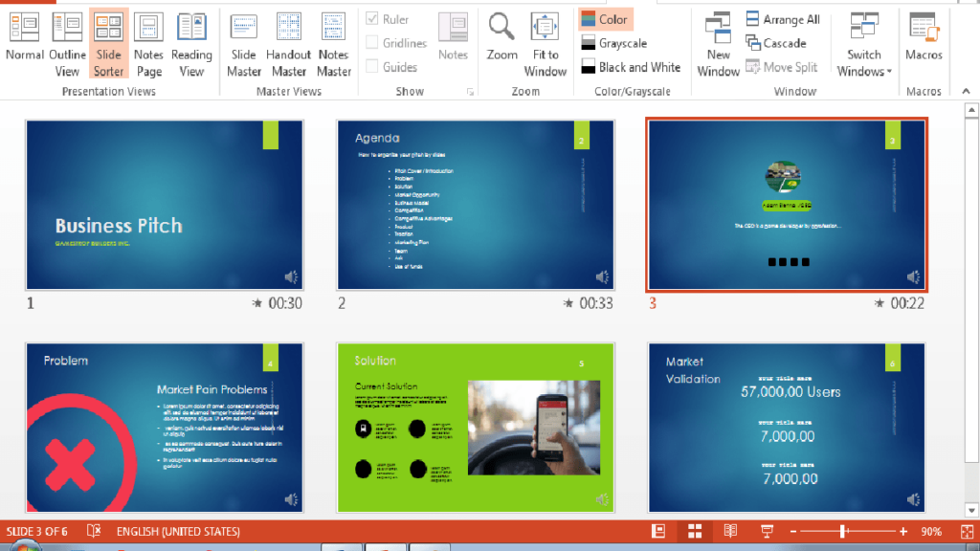Select green Solution slide thumbnail
This screenshot has height=551, width=980.
coord(476,428)
